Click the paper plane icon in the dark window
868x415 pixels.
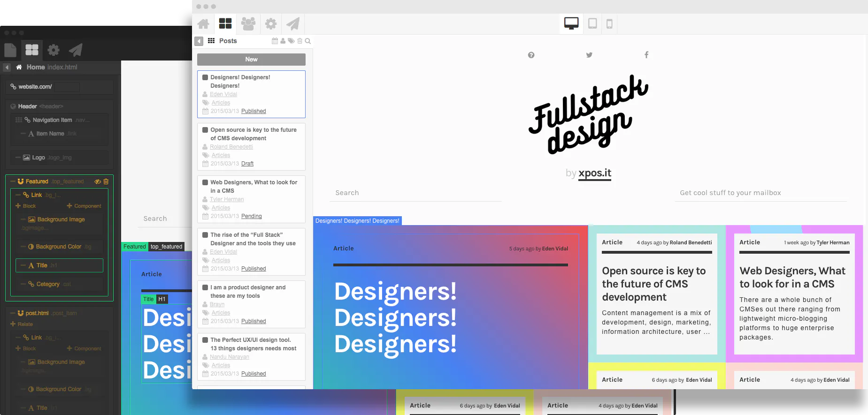76,50
